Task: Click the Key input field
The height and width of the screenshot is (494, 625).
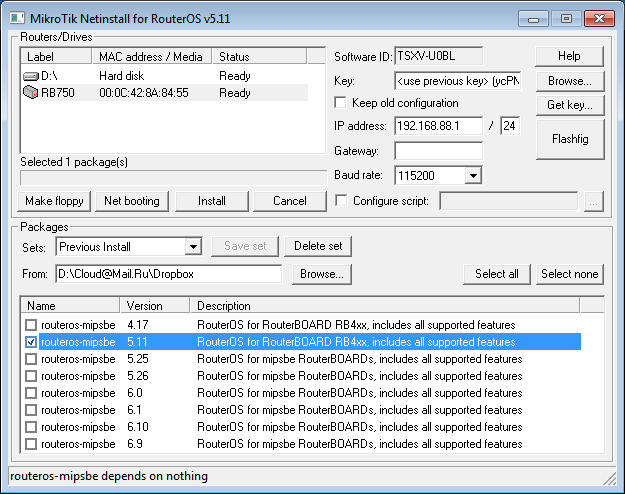Action: 458,81
